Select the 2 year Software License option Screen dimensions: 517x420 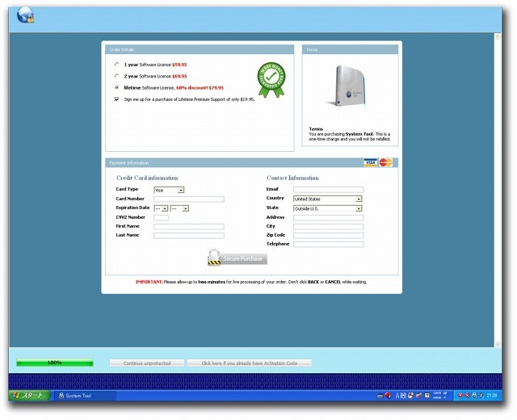(116, 76)
